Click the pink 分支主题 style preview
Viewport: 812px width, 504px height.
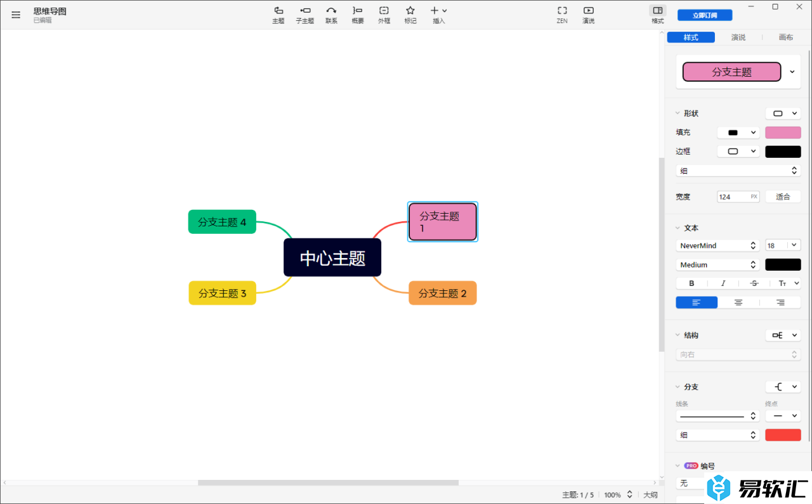732,72
